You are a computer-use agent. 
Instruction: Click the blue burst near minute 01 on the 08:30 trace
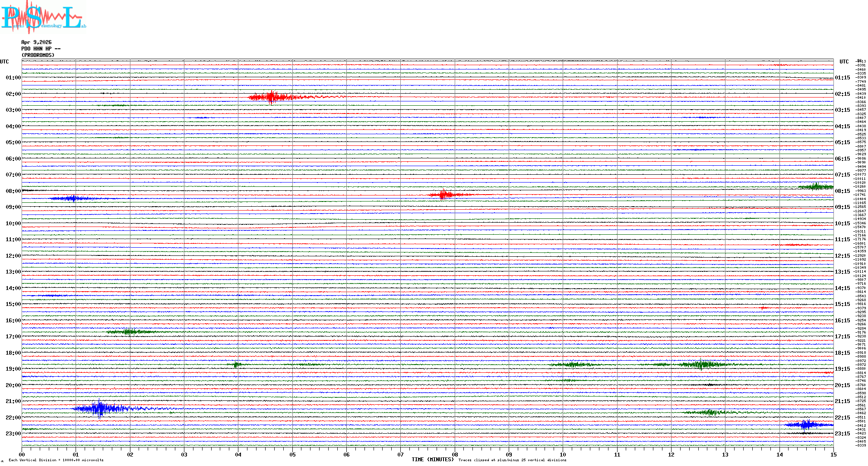tap(73, 198)
